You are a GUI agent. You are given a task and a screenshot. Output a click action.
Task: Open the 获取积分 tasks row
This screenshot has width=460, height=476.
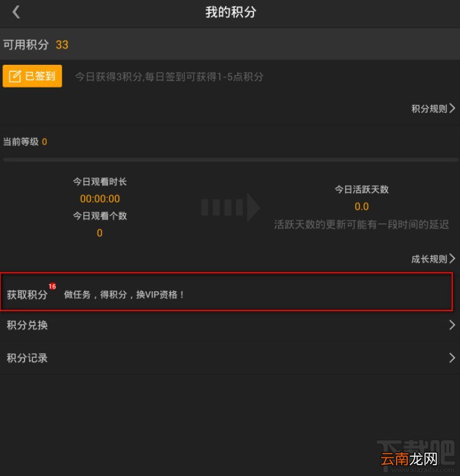point(226,292)
